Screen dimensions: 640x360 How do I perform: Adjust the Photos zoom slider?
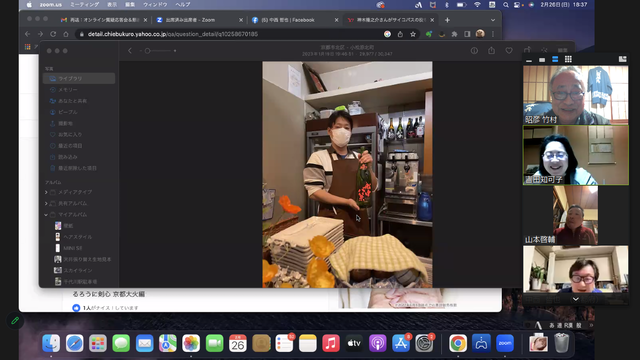(x=158, y=51)
